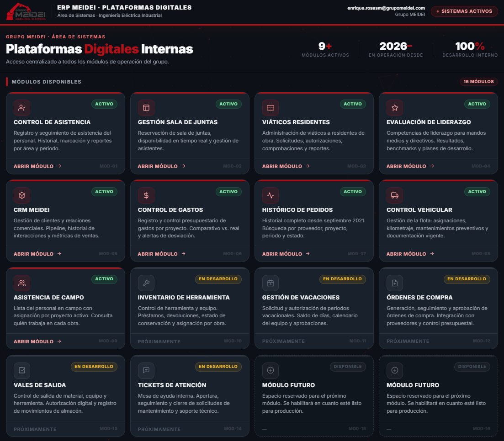Click Disponible badge on MOD-15 card
The width and height of the screenshot is (504, 441).
(x=348, y=367)
